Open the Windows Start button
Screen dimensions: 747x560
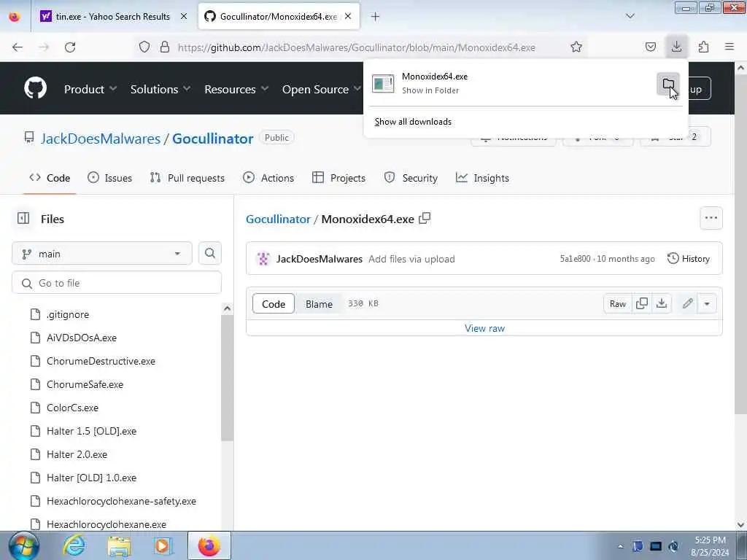[23, 545]
